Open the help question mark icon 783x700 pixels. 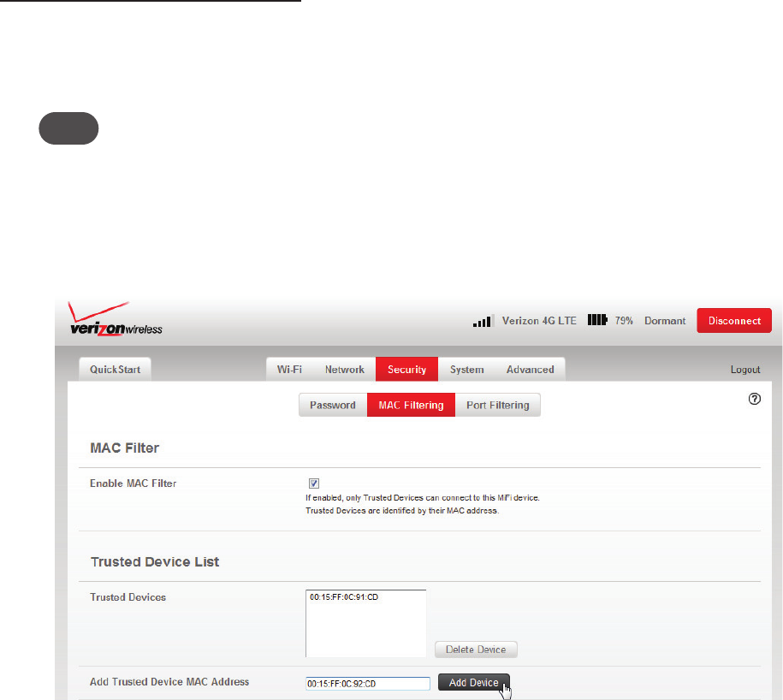[755, 399]
